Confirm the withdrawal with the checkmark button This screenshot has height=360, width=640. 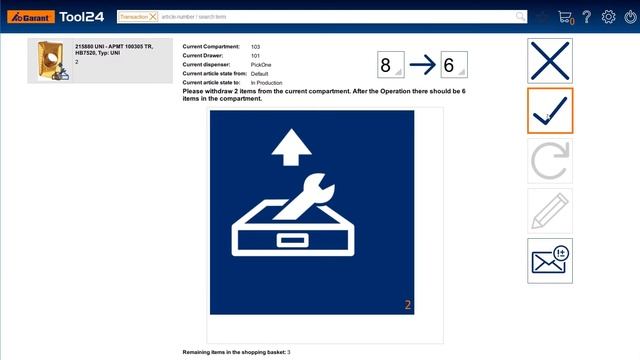(x=550, y=111)
